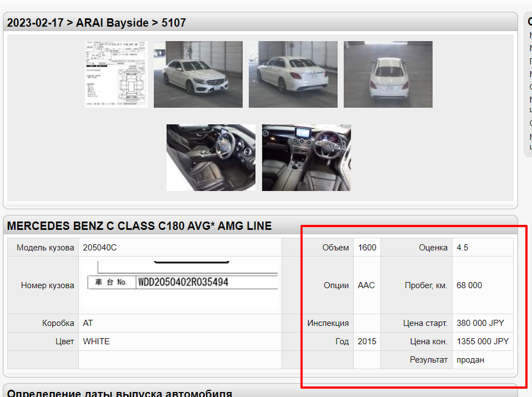Open the auction sheet thumbnail image
This screenshot has width=532, height=397.
116,74
